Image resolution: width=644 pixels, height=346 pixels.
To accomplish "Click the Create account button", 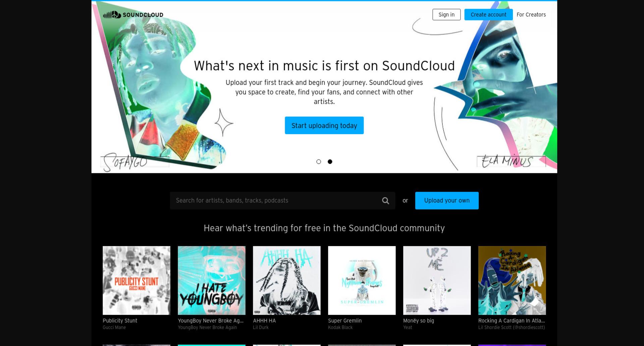I will (488, 15).
